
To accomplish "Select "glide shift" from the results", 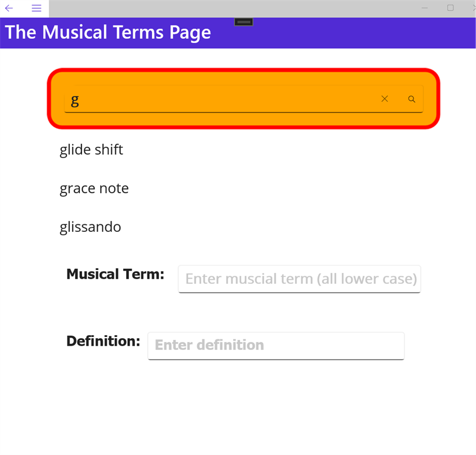I will point(91,150).
